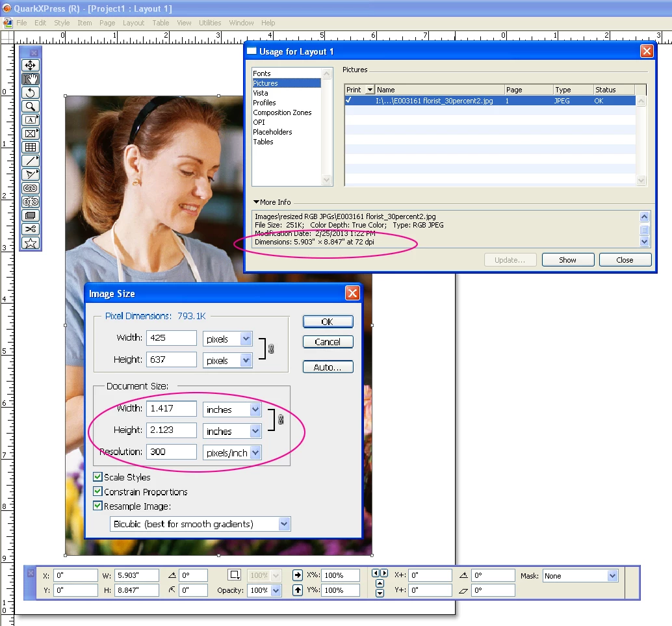Select the Linking chain tool
This screenshot has height=626, width=672.
pos(31,189)
